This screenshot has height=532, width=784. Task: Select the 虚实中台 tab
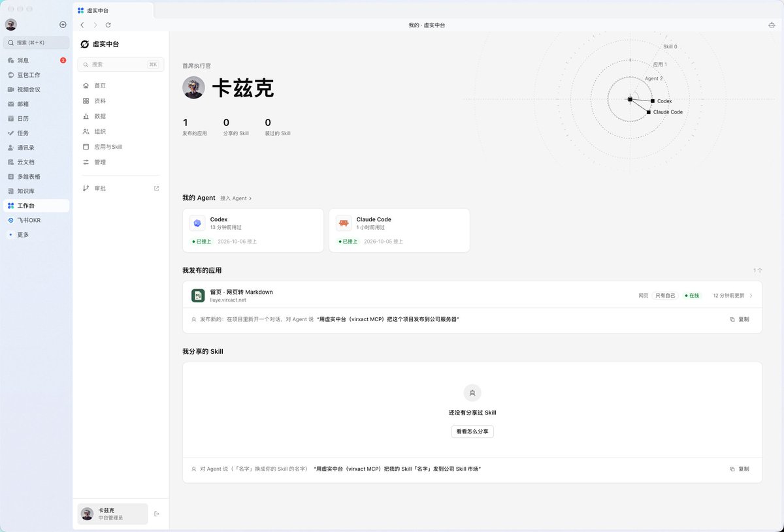pos(113,10)
